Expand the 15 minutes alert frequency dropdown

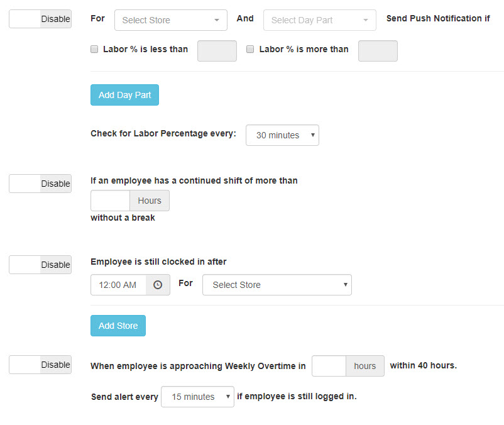tap(197, 397)
